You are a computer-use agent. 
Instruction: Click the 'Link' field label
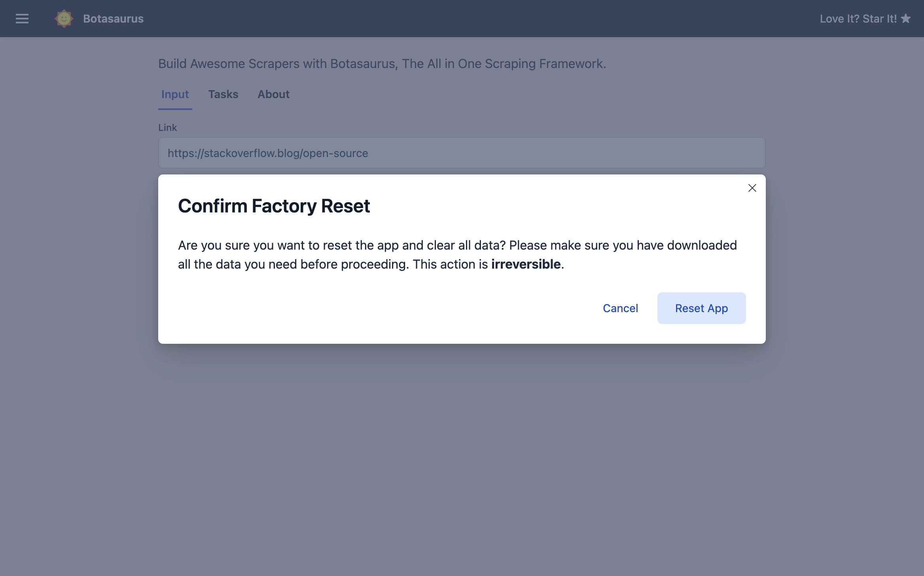167,127
